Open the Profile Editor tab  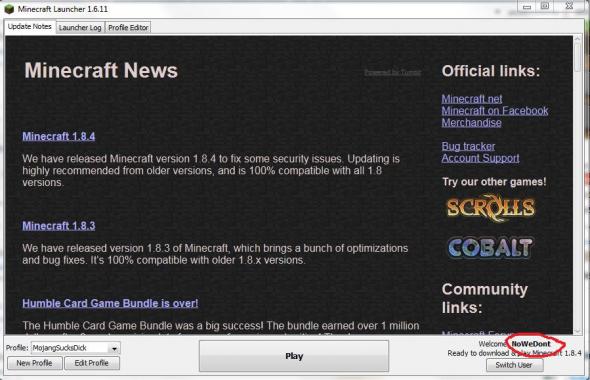[128, 27]
